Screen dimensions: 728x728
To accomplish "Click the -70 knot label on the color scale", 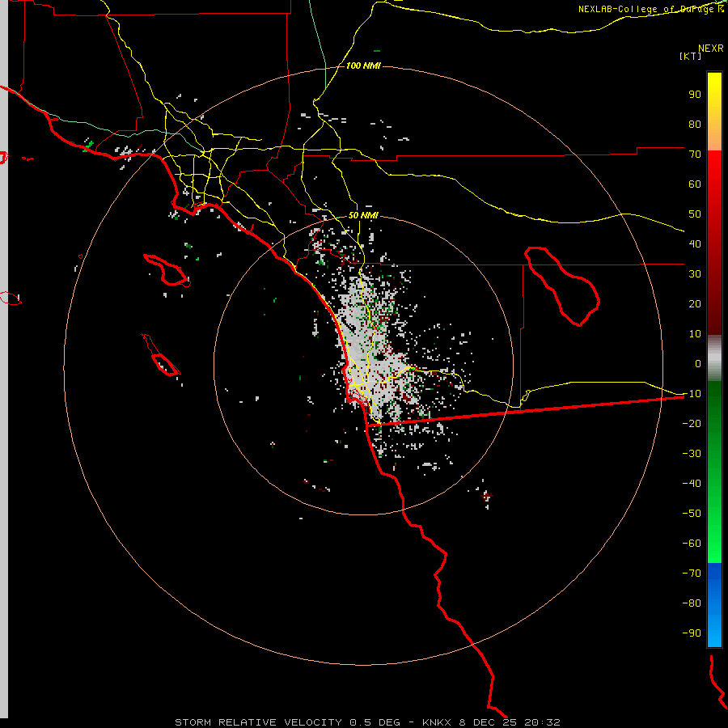I will pyautogui.click(x=692, y=574).
